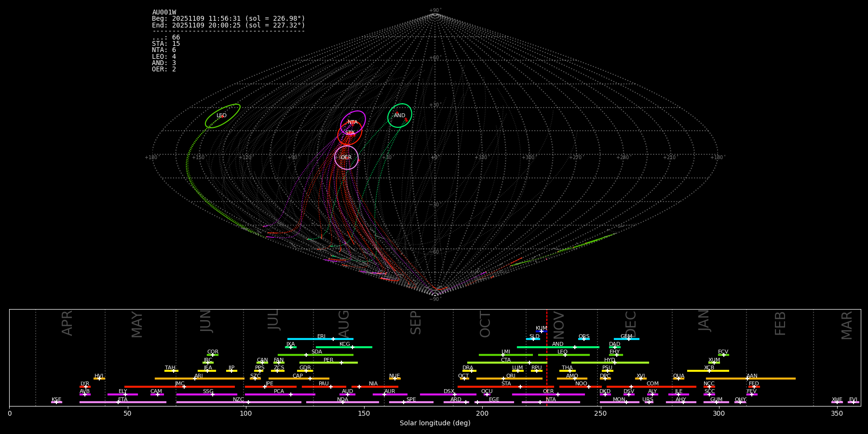Select the GEM shower bar in timeline
The width and height of the screenshot is (868, 434).
(x=626, y=339)
